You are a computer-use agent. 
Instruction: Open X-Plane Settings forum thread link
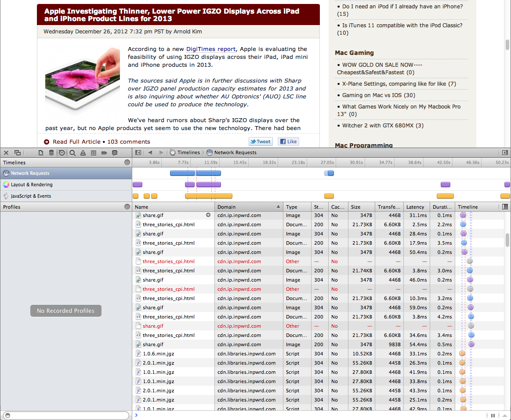point(399,84)
